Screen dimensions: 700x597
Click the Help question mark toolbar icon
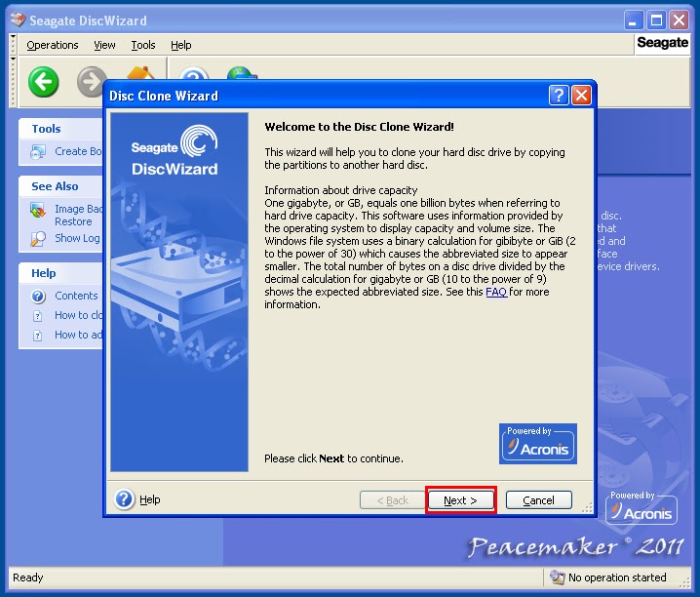coord(193,73)
